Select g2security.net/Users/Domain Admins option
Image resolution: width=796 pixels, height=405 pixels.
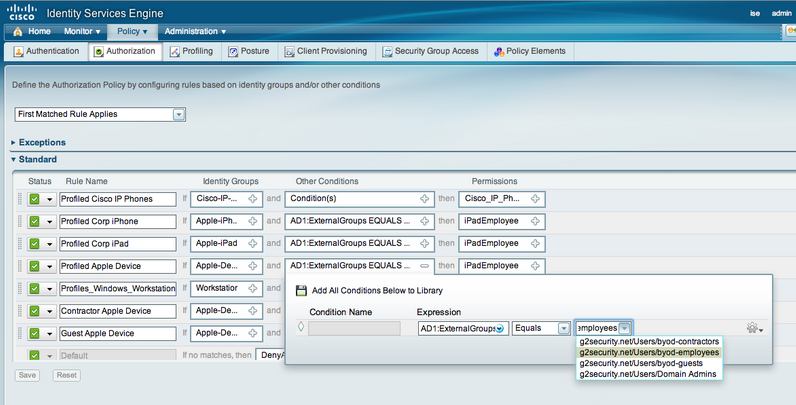[649, 374]
